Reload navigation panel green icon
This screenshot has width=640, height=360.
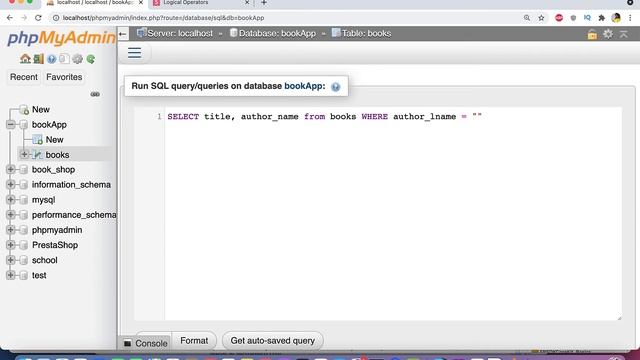tap(91, 59)
